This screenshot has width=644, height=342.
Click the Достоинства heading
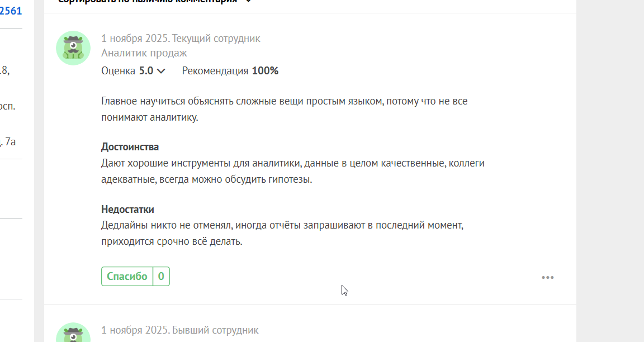tap(130, 147)
